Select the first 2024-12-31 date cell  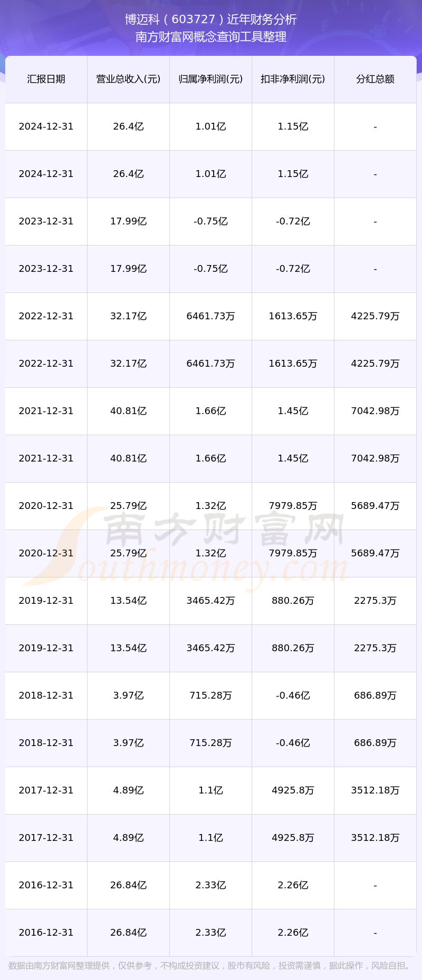pos(46,126)
